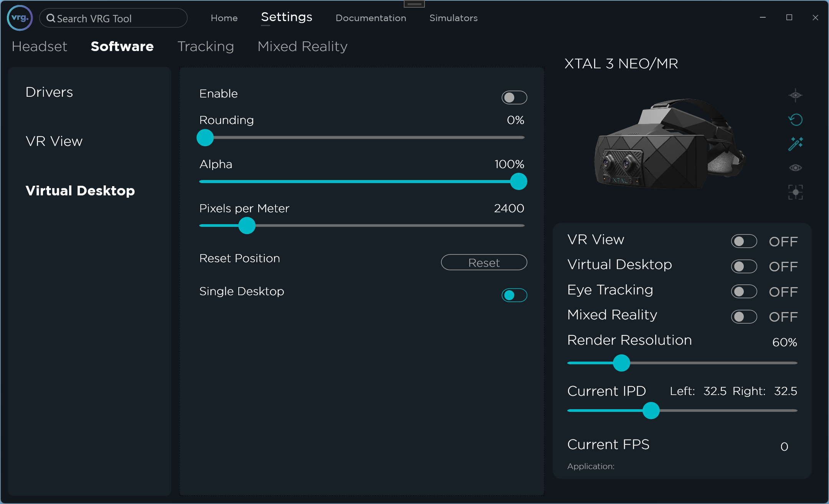
Task: Click the Render Resolution 60% value
Action: click(x=784, y=342)
